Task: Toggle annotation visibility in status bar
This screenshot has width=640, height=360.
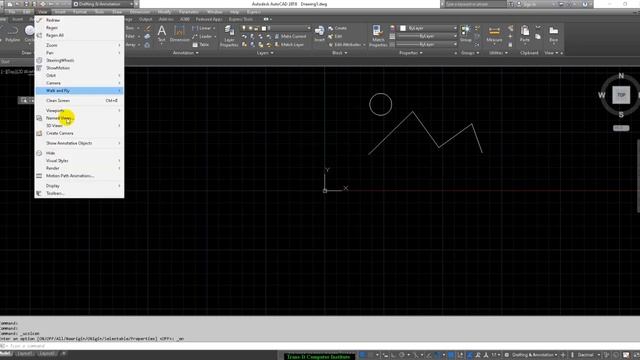Action: (x=469, y=355)
